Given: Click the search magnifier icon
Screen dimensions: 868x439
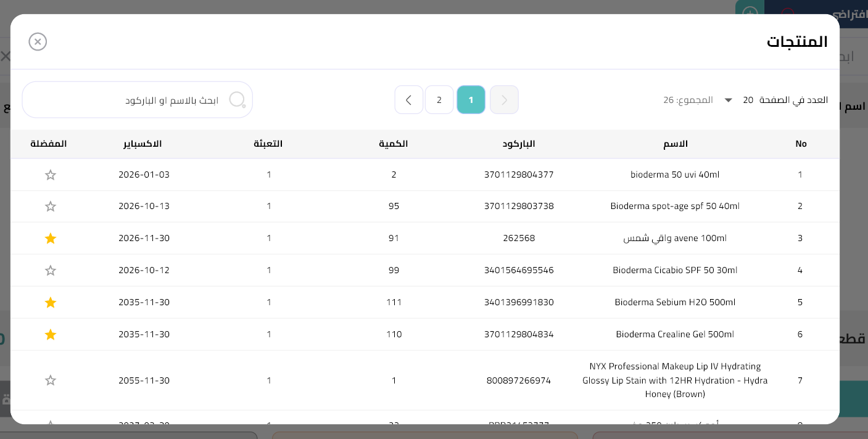Looking at the screenshot, I should [238, 100].
